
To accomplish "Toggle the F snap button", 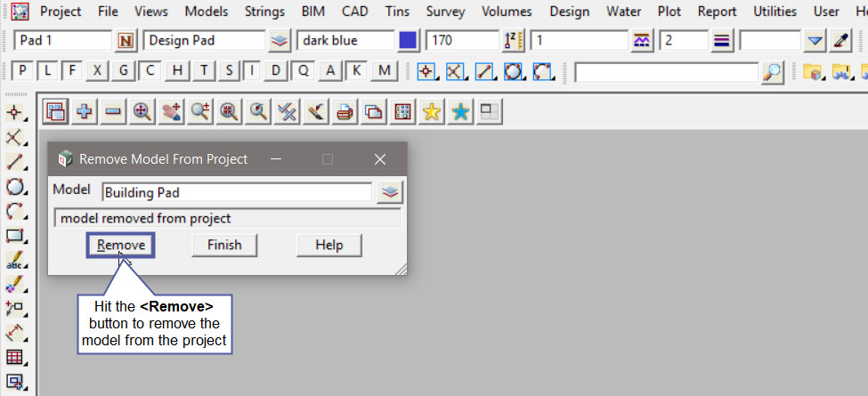I will point(72,70).
